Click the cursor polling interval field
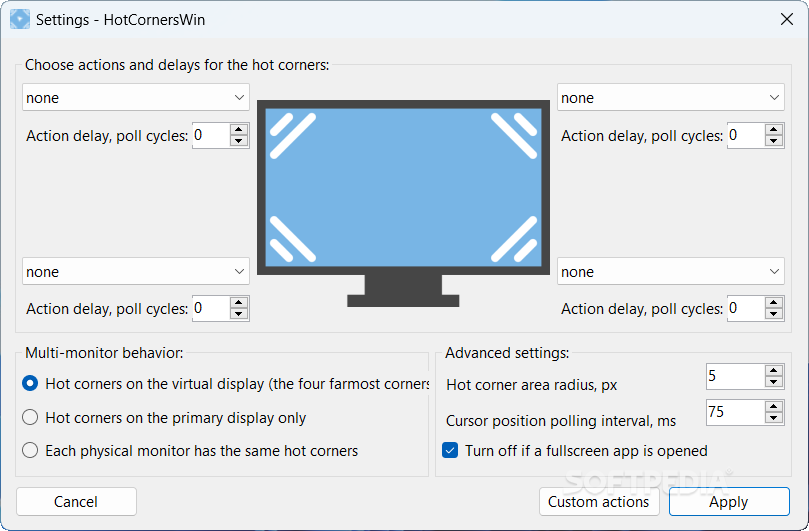Screen dimensions: 809x531 tap(736, 412)
